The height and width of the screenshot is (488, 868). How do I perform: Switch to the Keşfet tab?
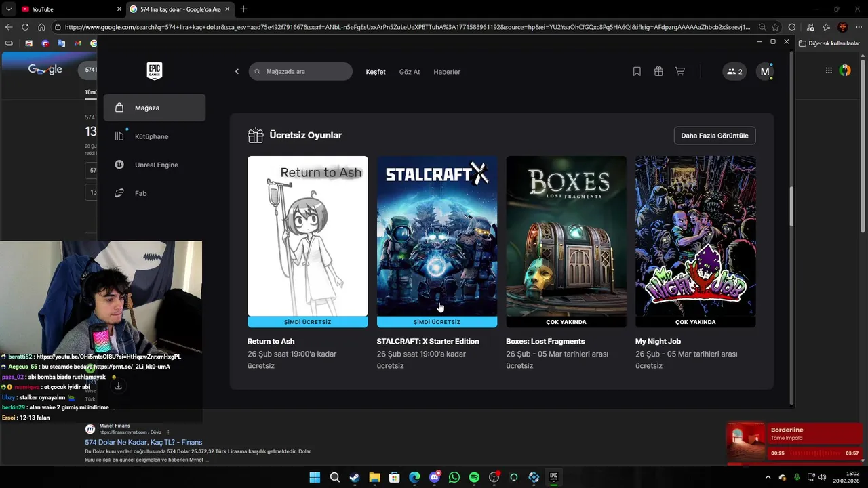coord(376,72)
